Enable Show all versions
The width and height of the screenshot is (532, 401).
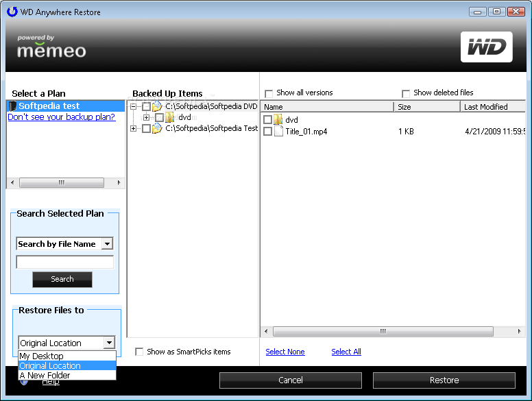269,93
